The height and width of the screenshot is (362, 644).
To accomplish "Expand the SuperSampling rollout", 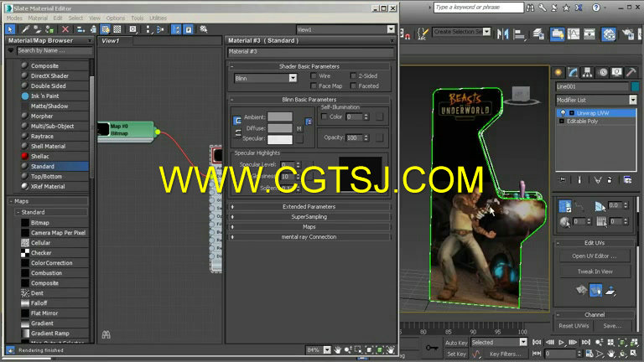I will coord(309,217).
